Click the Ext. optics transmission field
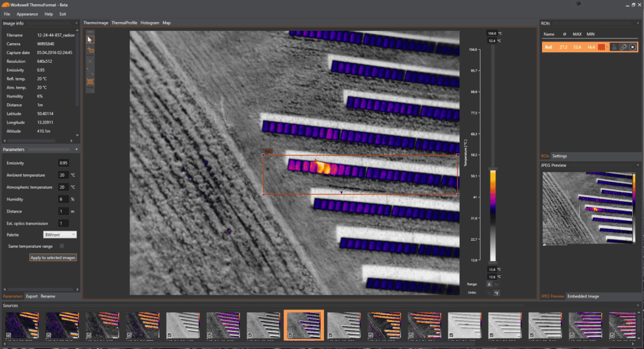644x349 pixels. tap(64, 223)
